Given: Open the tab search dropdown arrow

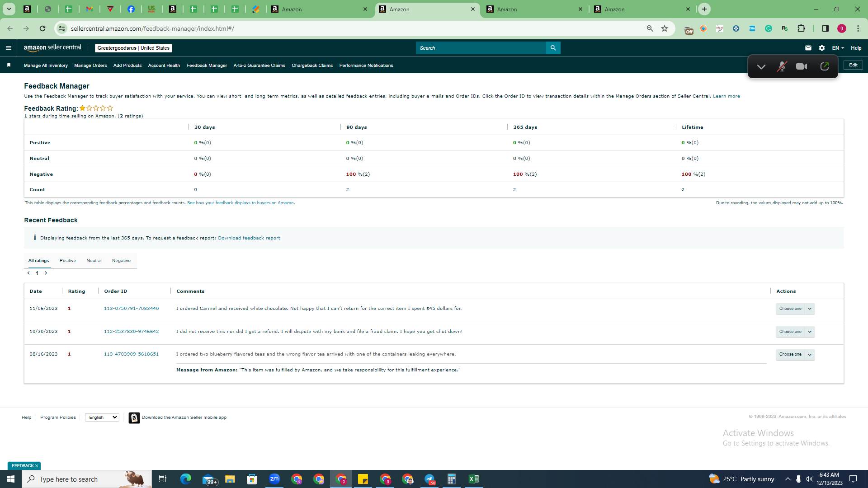Looking at the screenshot, I should 9,9.
